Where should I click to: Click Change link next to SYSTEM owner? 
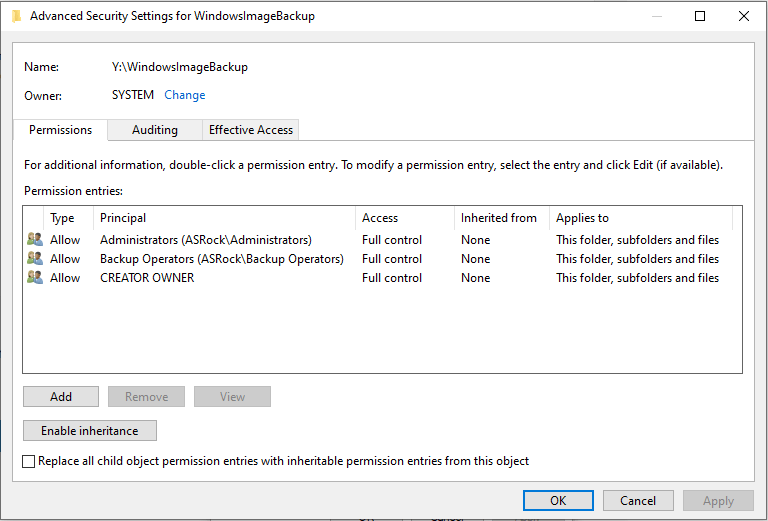pos(185,95)
